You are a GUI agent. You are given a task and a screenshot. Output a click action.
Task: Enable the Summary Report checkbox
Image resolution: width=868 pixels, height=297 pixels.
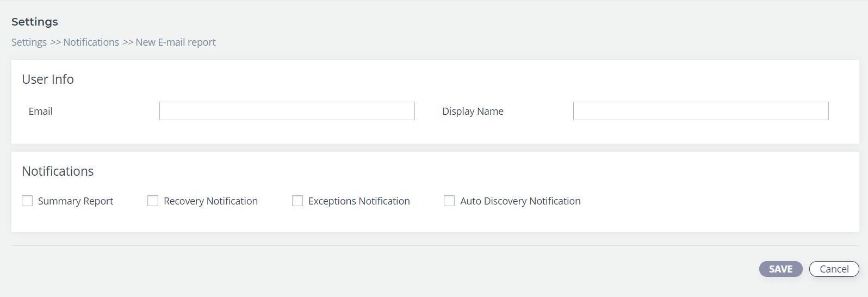27,201
